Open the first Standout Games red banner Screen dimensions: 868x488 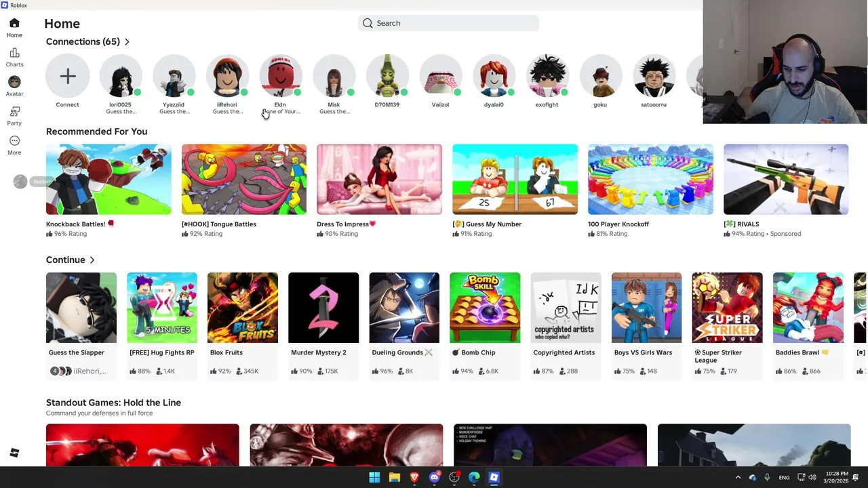(x=142, y=445)
